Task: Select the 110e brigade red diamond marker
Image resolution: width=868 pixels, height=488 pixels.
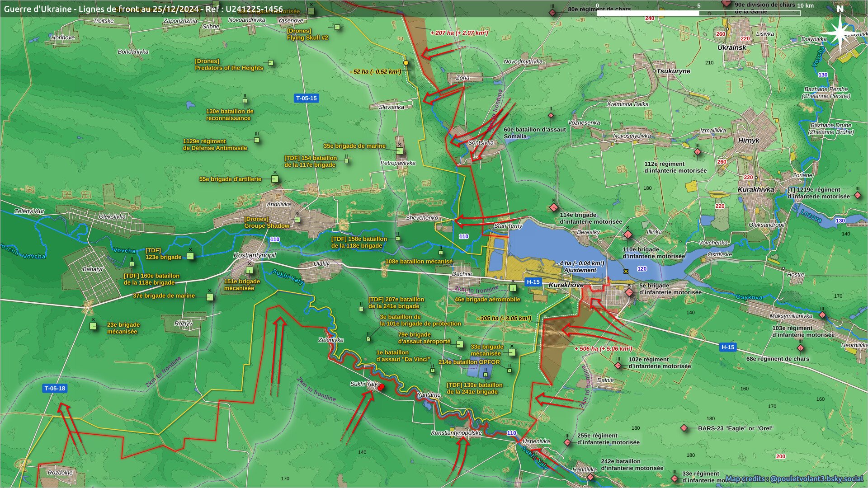Action: 627,235
